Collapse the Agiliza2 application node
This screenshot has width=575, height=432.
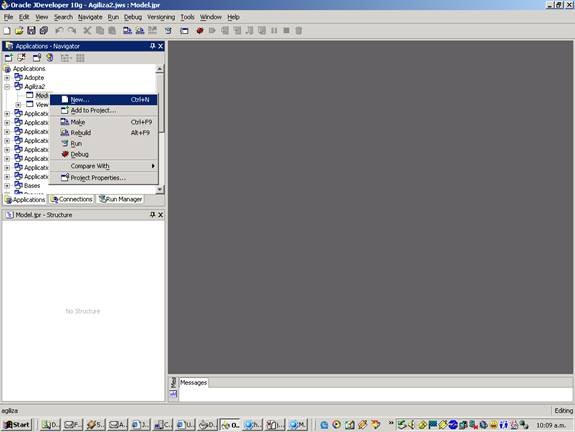click(7, 87)
